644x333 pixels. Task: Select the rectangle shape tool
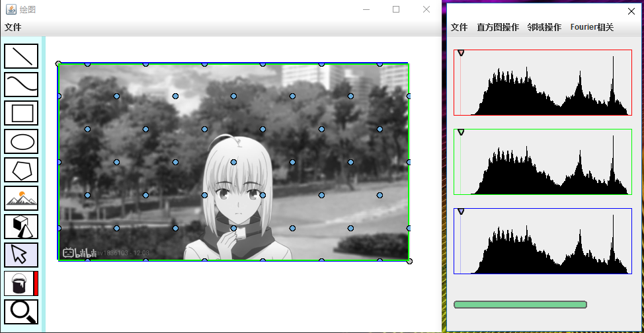pyautogui.click(x=21, y=113)
